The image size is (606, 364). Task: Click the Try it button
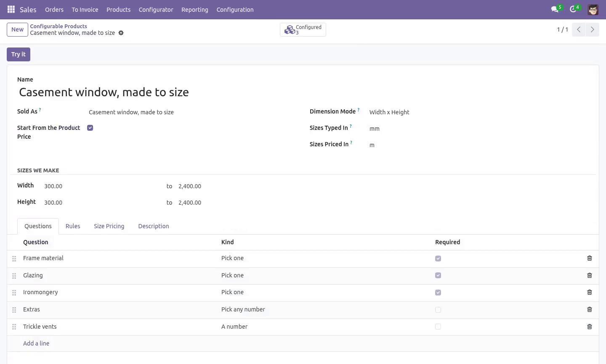click(19, 54)
